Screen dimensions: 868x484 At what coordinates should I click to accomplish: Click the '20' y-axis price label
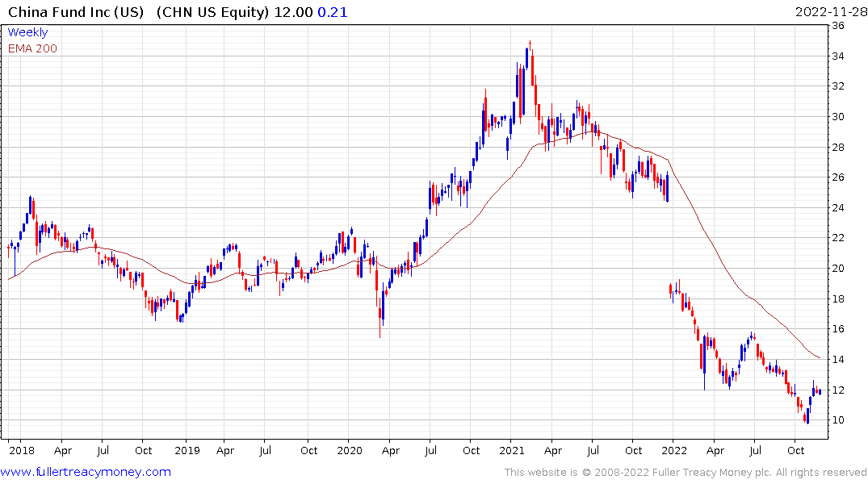click(838, 269)
